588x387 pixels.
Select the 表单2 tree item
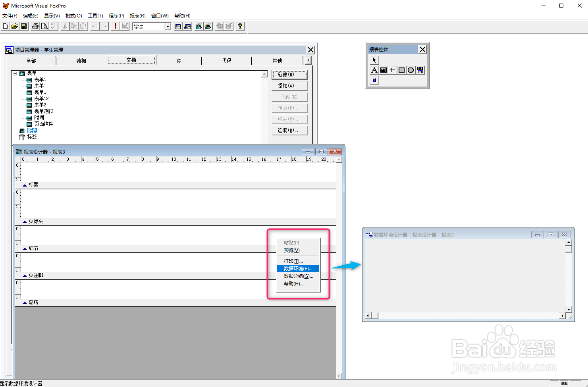40,105
